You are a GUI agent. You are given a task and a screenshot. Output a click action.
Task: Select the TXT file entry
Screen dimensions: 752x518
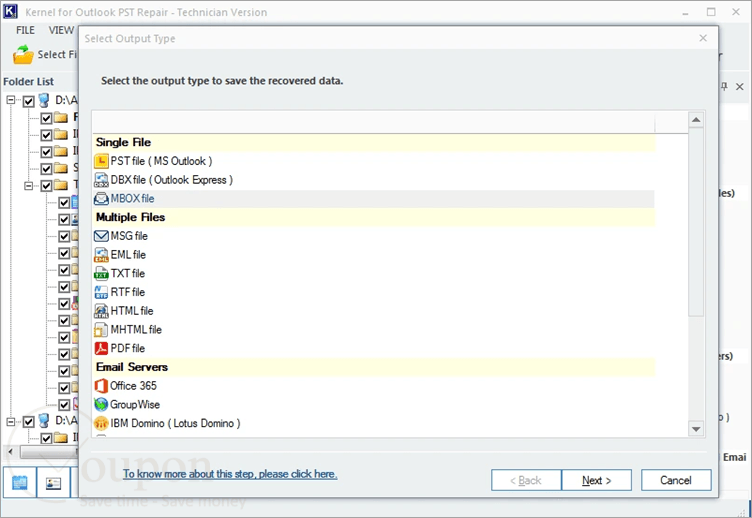128,273
